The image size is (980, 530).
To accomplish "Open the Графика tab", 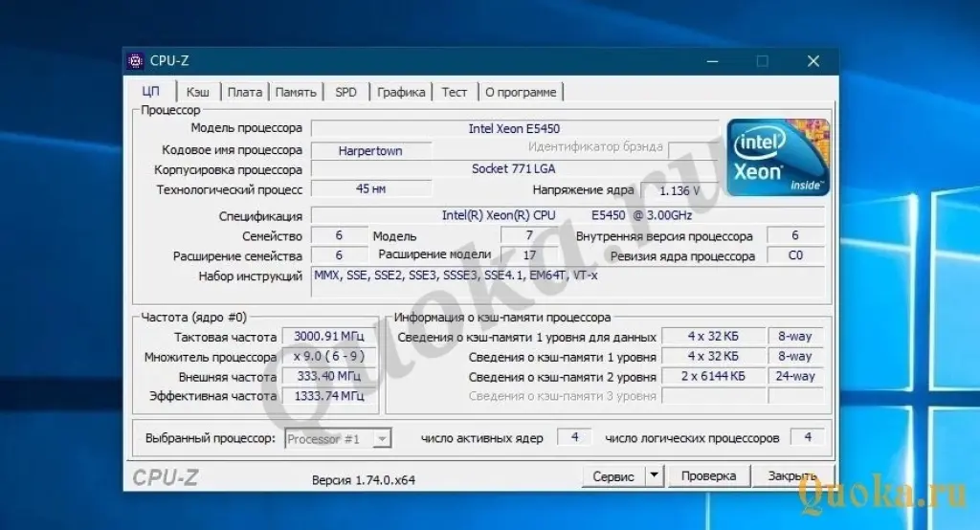I will click(401, 92).
